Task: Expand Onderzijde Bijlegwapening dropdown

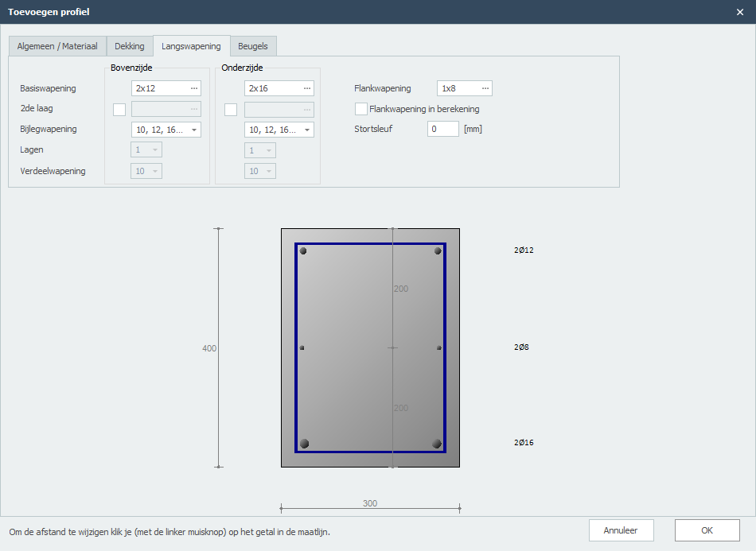Action: tap(307, 130)
